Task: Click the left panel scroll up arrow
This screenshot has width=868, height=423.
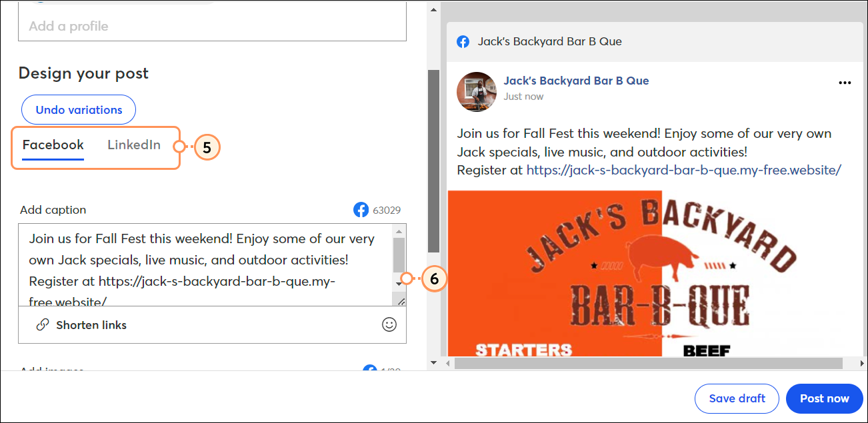Action: point(433,9)
